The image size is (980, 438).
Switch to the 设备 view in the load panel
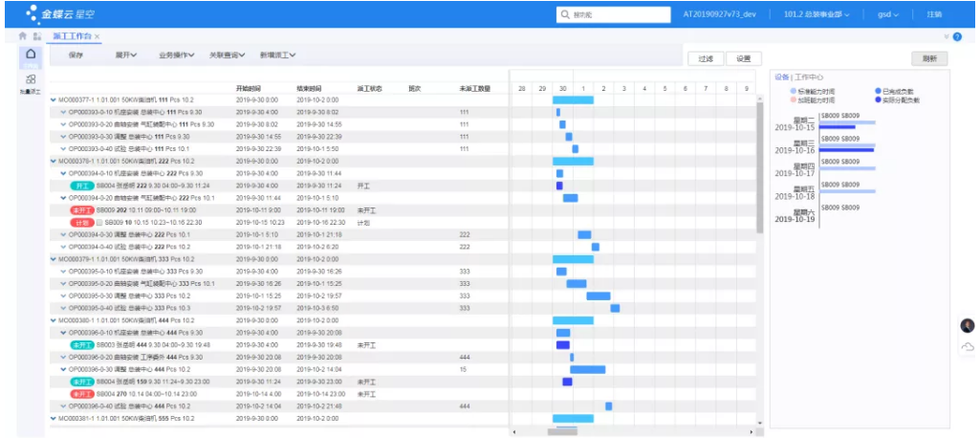click(781, 77)
